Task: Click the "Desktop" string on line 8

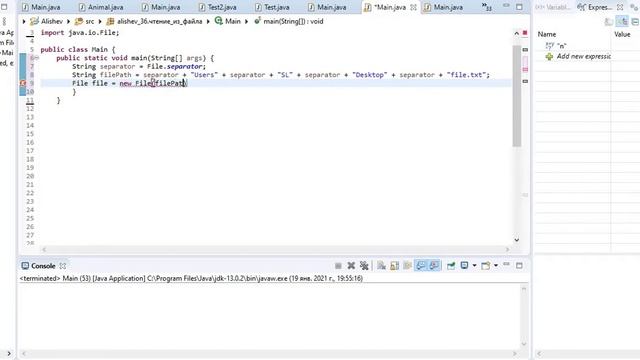Action: point(370,75)
